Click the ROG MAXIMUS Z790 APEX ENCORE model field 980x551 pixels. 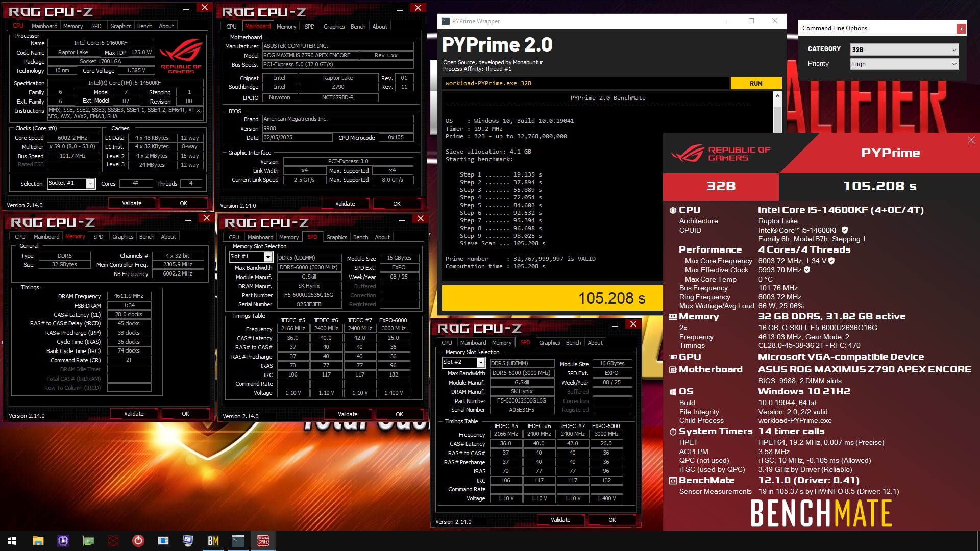tap(309, 55)
